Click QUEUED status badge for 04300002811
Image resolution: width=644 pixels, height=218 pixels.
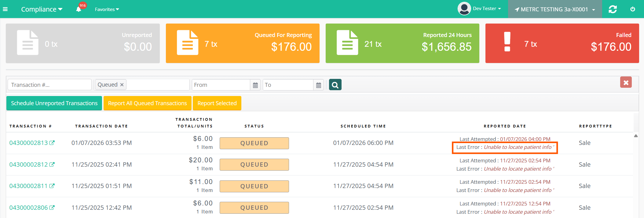[x=254, y=186]
